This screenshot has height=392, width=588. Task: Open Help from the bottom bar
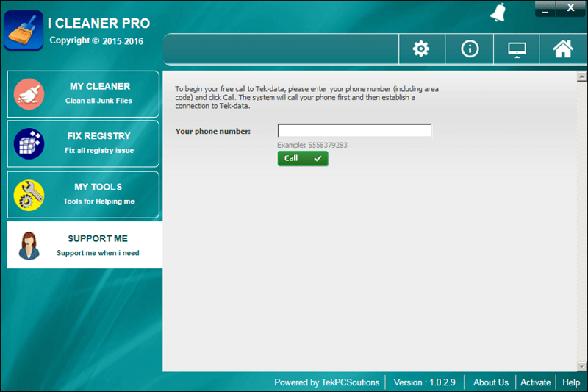tap(571, 382)
